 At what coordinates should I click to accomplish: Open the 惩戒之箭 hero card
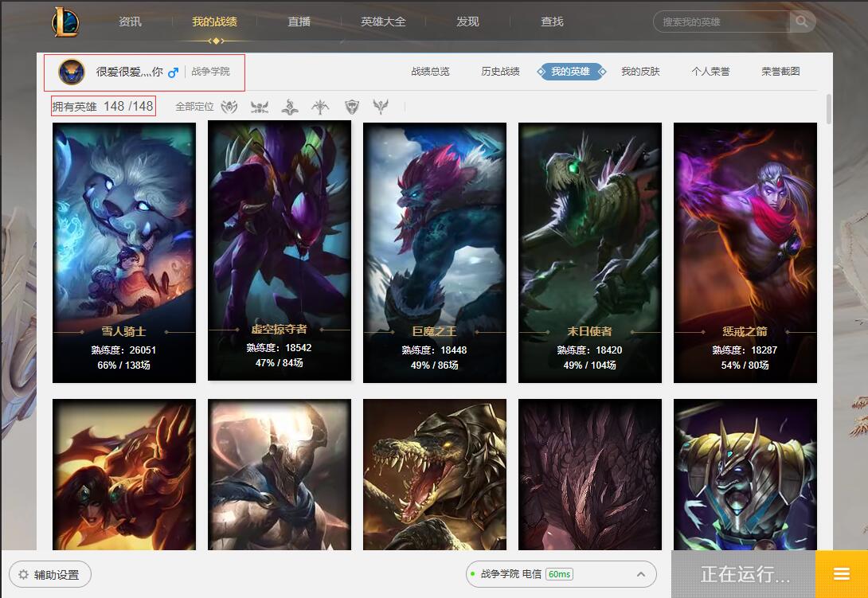pyautogui.click(x=745, y=252)
